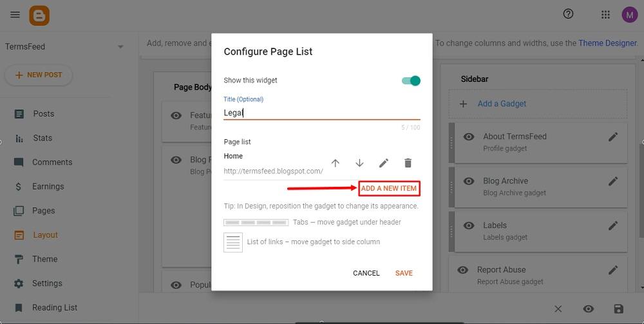Open the Layout section

(x=45, y=235)
